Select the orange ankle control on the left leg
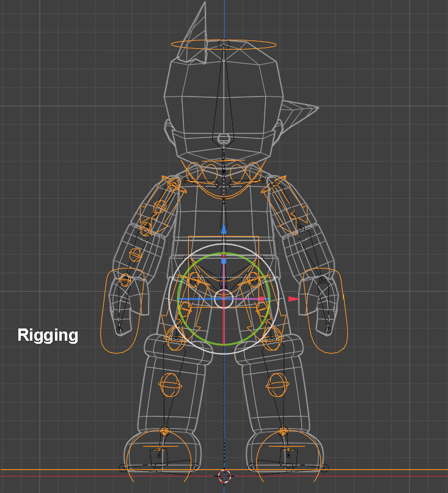Image resolution: width=448 pixels, height=493 pixels. pyautogui.click(x=164, y=431)
